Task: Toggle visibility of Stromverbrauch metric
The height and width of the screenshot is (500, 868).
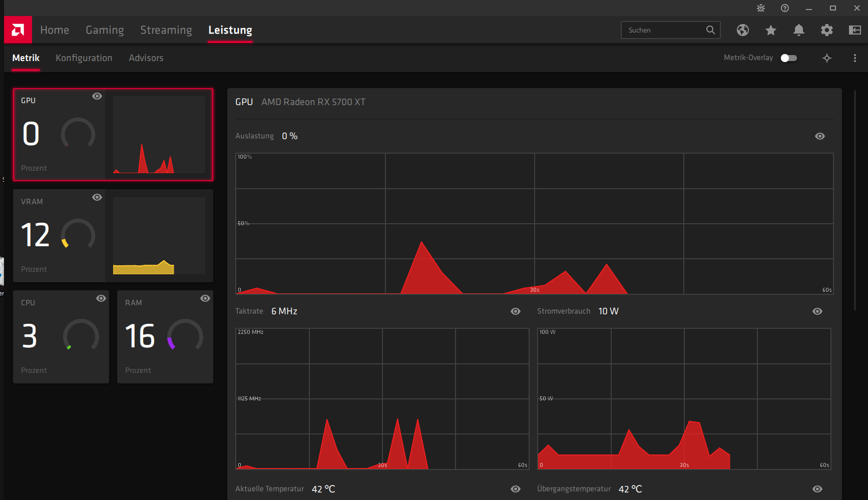Action: click(x=817, y=311)
